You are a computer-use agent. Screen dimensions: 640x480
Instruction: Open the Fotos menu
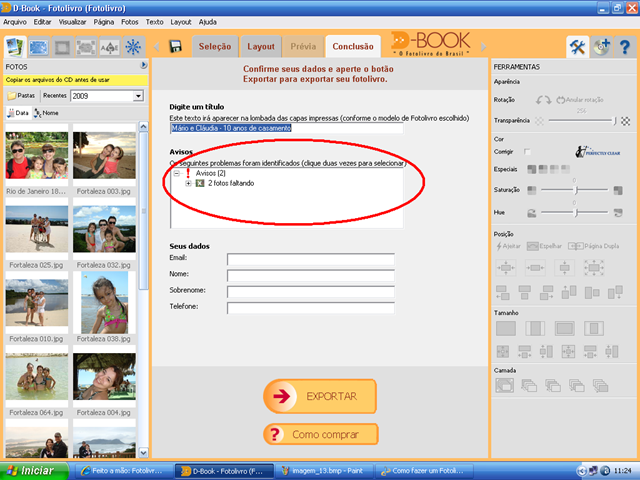tap(130, 22)
